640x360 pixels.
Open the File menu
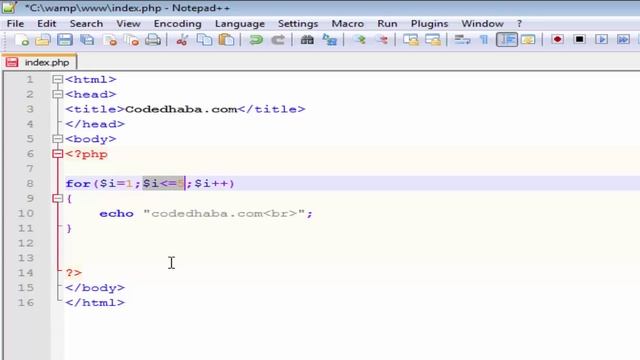click(16, 24)
